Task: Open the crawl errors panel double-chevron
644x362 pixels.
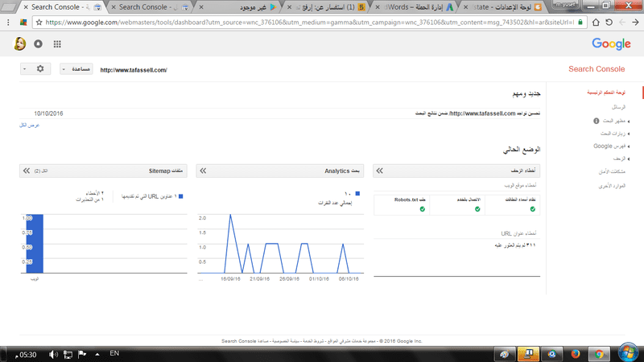Action: click(x=379, y=171)
